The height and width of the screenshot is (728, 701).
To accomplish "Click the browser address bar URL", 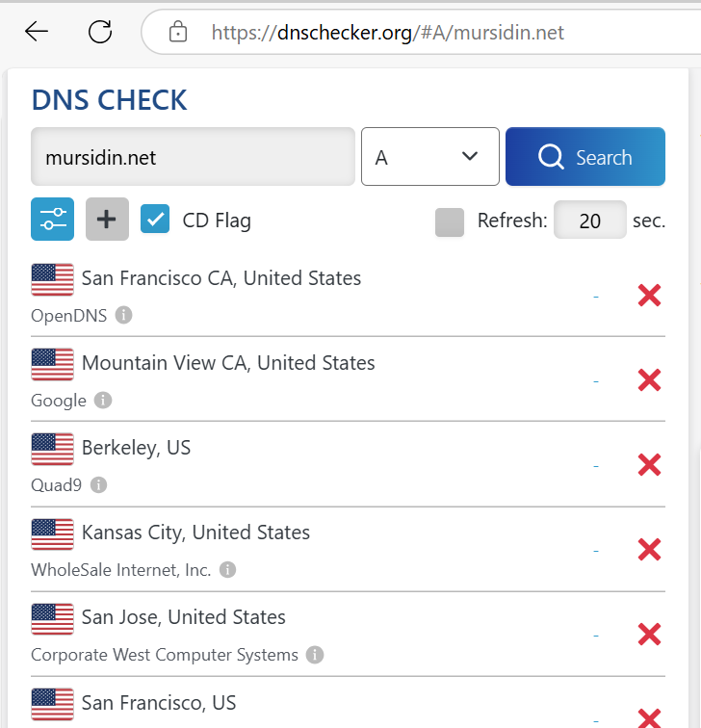I will pos(387,33).
